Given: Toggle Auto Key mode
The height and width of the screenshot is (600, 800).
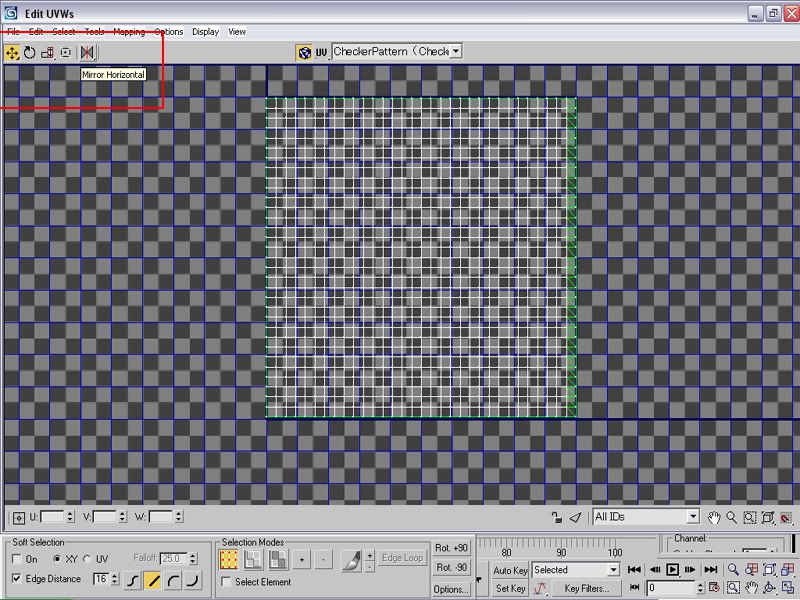Looking at the screenshot, I should pos(510,570).
